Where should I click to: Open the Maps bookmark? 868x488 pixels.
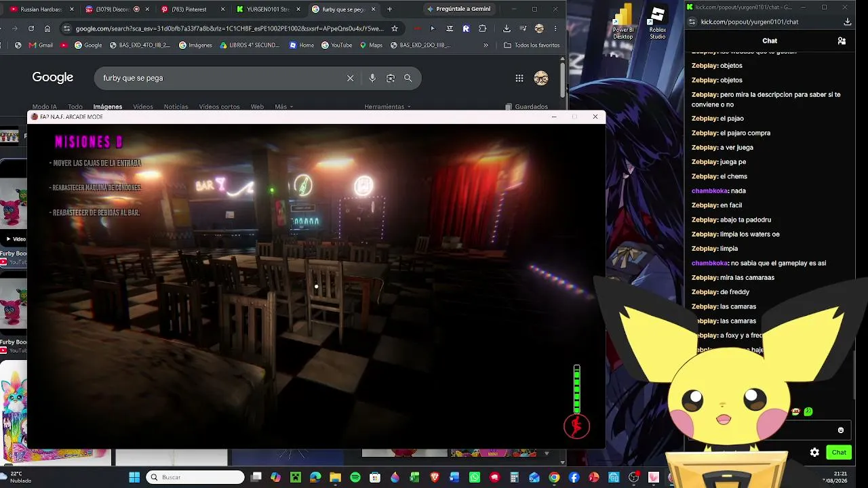coord(371,45)
